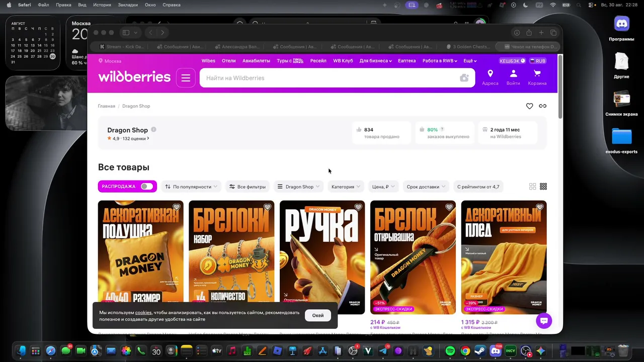
Task: Add Dragon Shop to favorites with the heart
Action: pos(529,106)
